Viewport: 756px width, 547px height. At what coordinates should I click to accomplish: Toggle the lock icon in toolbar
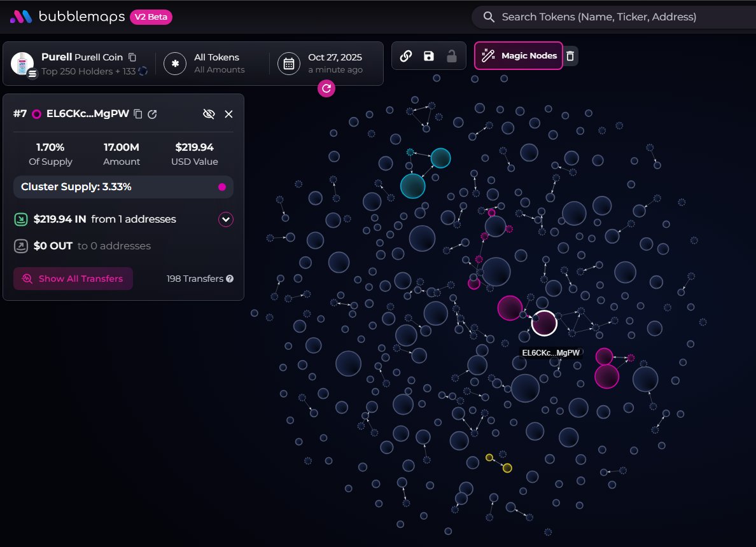[451, 56]
